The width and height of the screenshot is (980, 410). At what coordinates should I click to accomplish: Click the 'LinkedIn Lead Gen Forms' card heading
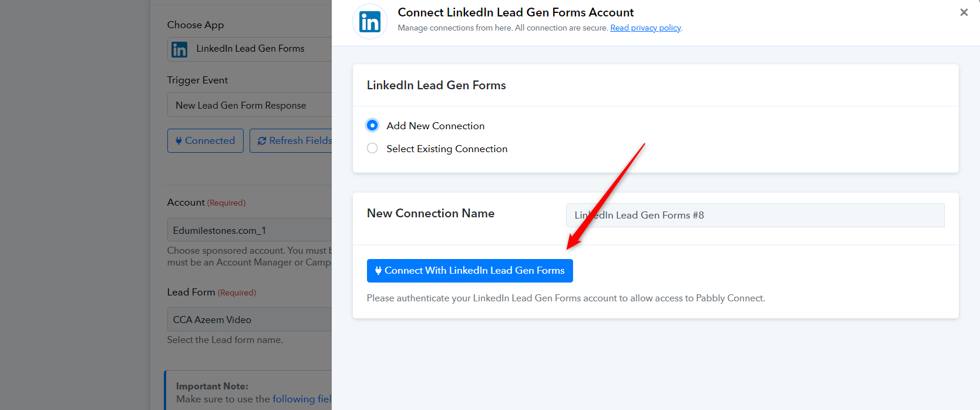[x=436, y=85]
